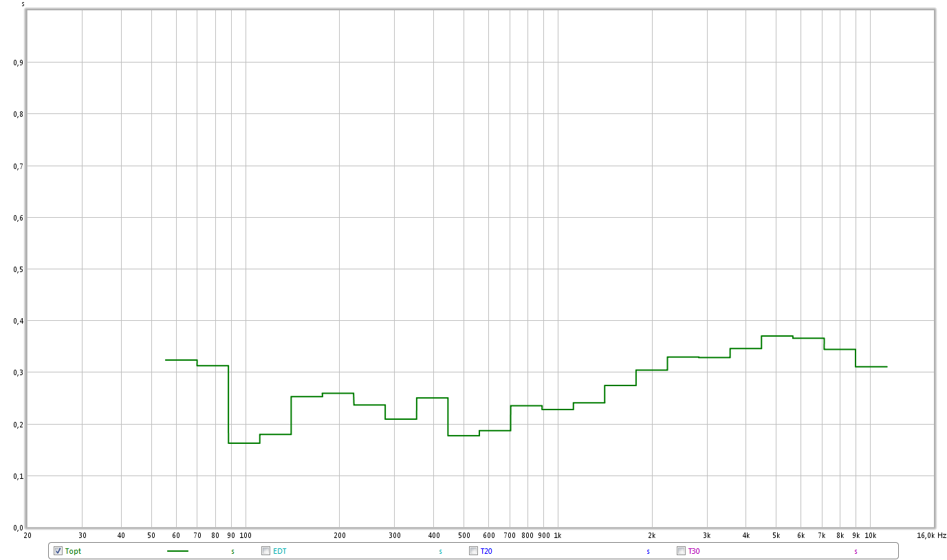Screen dimensions: 947x560
Task: Click the 0,5 value on the vertical axis
Action: point(18,269)
